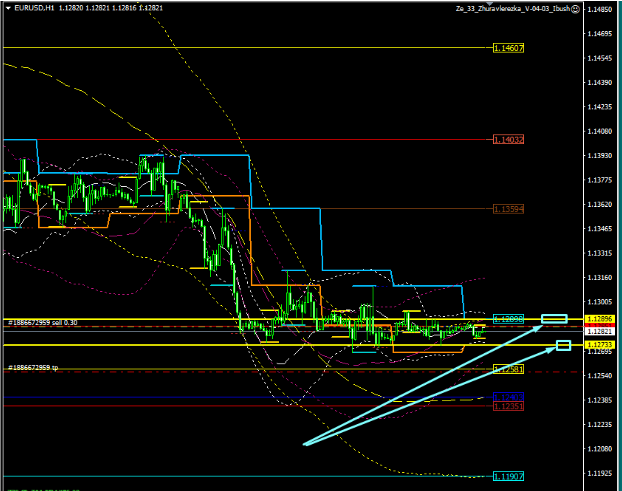Click the 1.12896 yellow tag on price axis

pos(600,319)
